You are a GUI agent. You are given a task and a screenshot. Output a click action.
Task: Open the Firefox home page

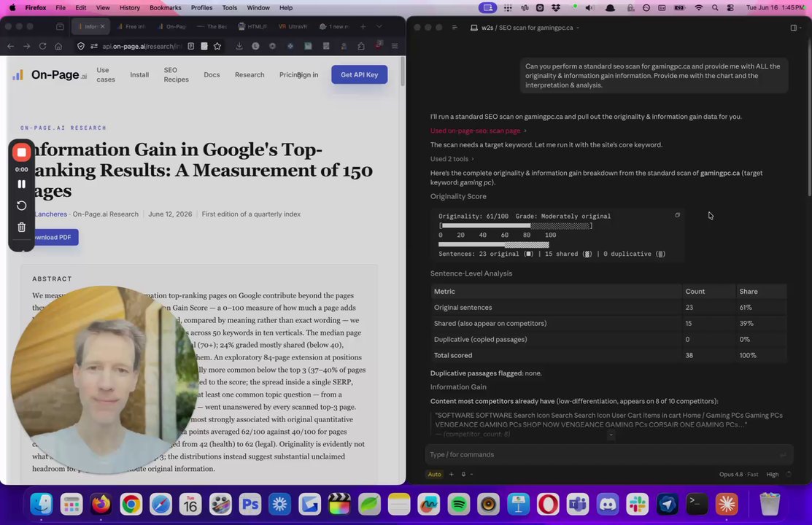coord(58,46)
